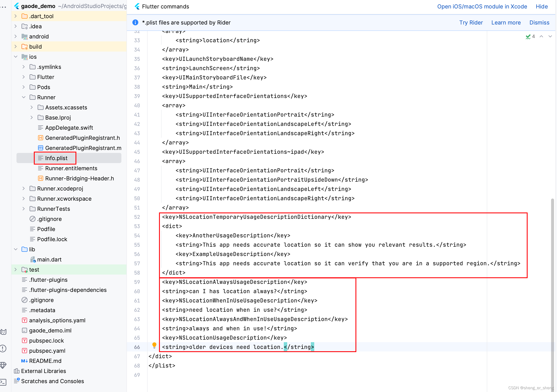
Task: Click the Flutter logo beside gaode_demo project
Action: click(17, 6)
